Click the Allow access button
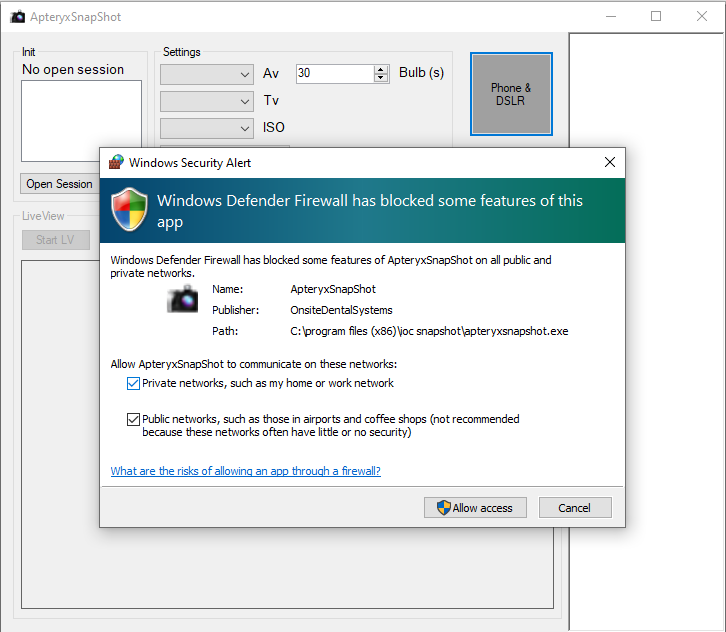The height and width of the screenshot is (632, 726). (475, 508)
